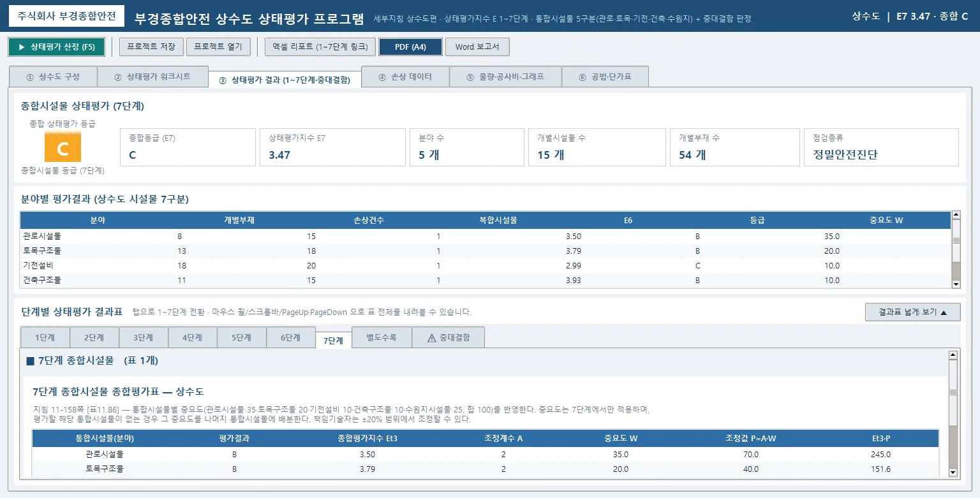Screen dimensions: 980x498
Task: Click the 등급 column header
Action: [758, 221]
